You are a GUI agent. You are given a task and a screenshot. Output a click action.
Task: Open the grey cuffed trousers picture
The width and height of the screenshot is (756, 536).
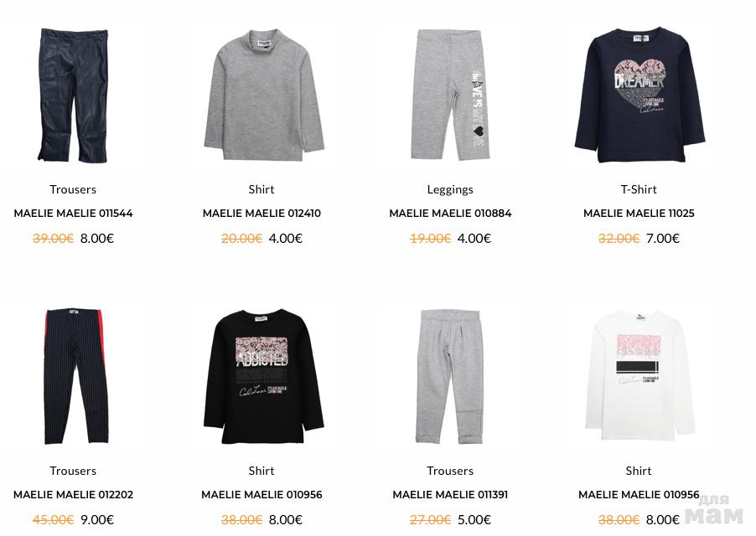click(x=450, y=376)
